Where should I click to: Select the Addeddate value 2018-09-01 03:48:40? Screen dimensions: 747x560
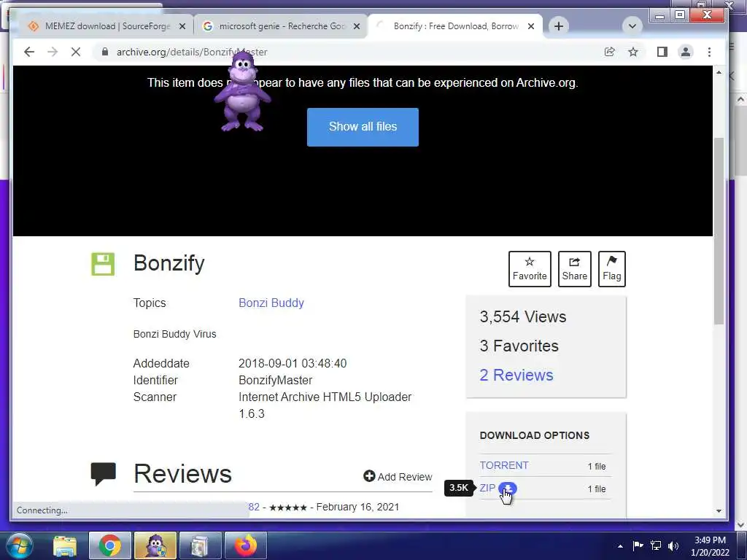click(x=293, y=363)
